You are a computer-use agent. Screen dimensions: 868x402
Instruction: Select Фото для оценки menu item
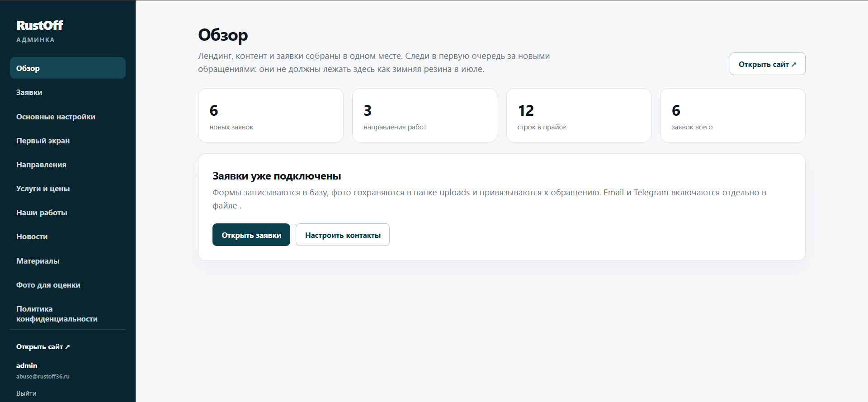pyautogui.click(x=68, y=285)
